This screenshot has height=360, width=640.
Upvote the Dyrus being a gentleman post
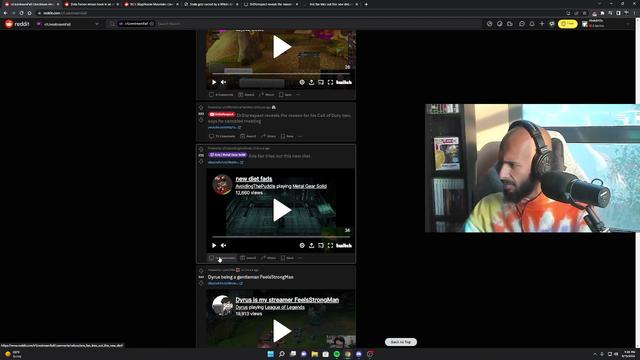coord(201,271)
